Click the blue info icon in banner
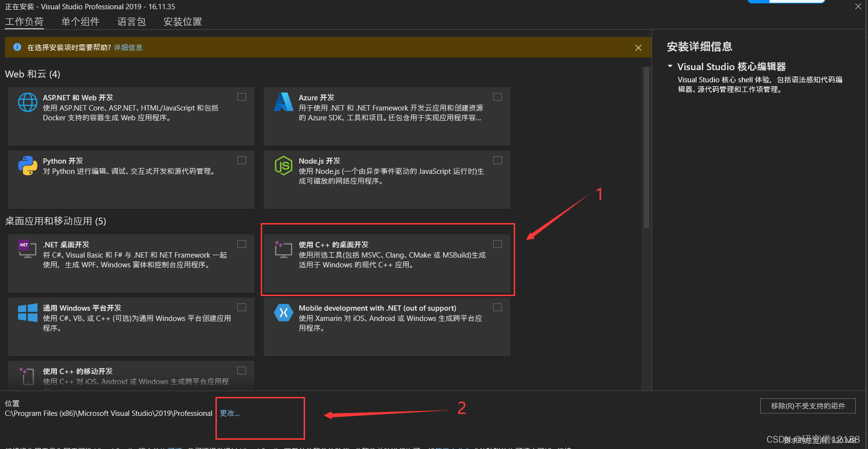Image resolution: width=868 pixels, height=449 pixels. (17, 47)
